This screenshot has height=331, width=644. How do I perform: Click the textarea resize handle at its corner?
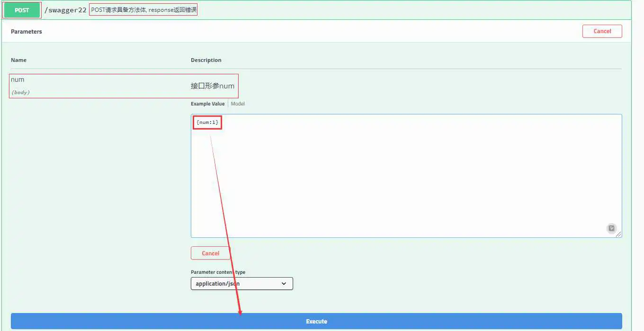coord(618,235)
